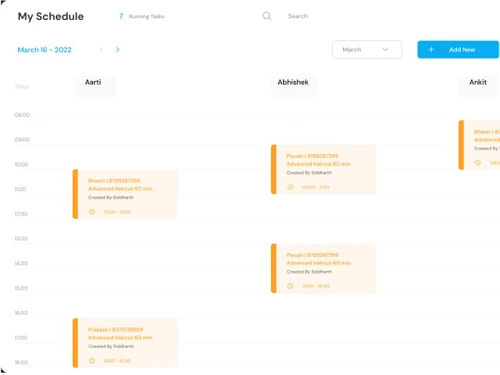Click 'Created By Siddharth' in Prakash card
The image size is (500, 375).
coord(111,346)
